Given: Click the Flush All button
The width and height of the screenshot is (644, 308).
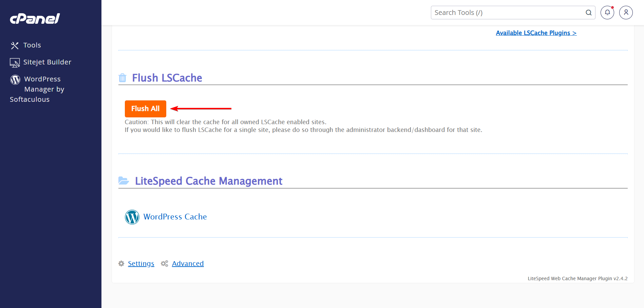Looking at the screenshot, I should coord(146,109).
